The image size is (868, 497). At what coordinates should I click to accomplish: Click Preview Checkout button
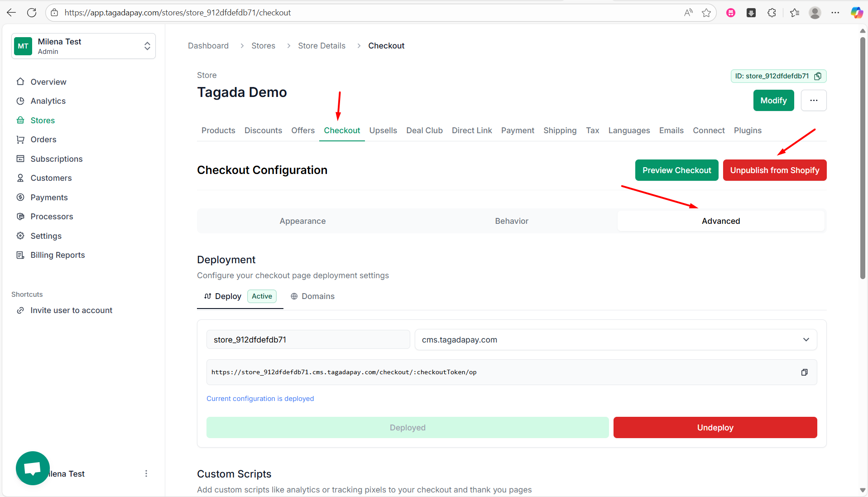pos(676,170)
